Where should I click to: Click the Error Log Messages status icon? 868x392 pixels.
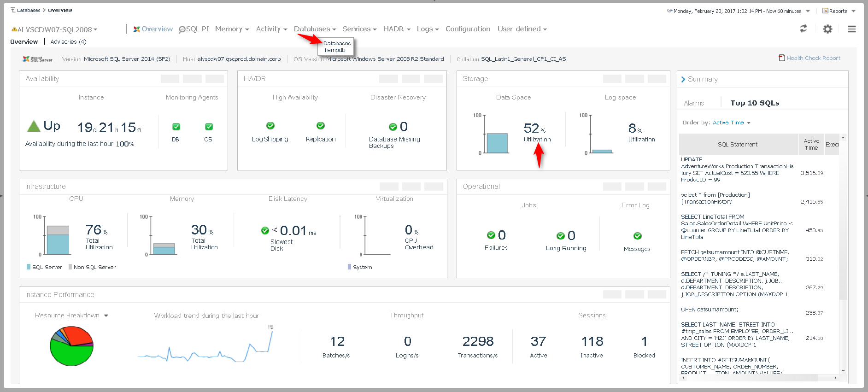[637, 236]
